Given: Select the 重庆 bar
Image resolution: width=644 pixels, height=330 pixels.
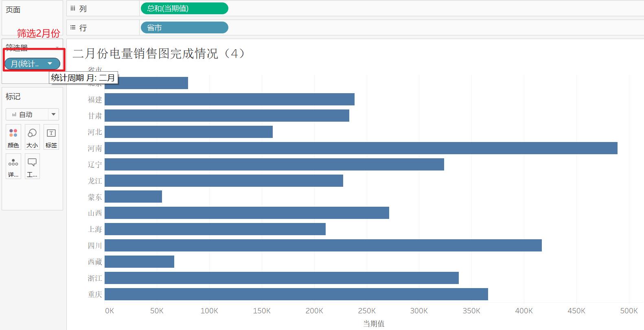Looking at the screenshot, I should 296,294.
